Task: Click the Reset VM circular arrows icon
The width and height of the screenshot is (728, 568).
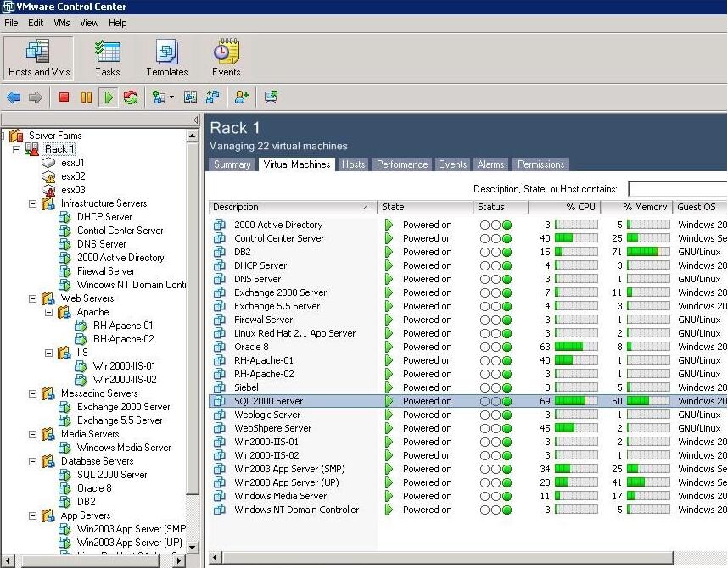Action: [x=131, y=97]
